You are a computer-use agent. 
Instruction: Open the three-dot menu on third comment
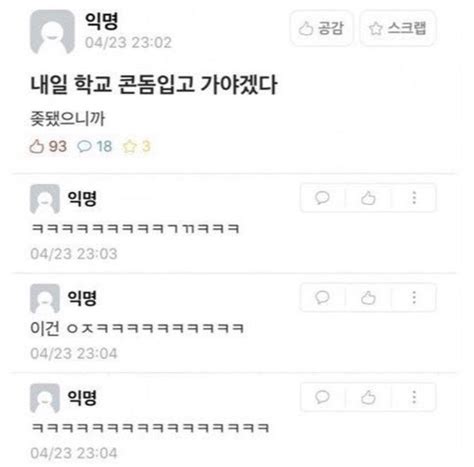click(x=414, y=397)
